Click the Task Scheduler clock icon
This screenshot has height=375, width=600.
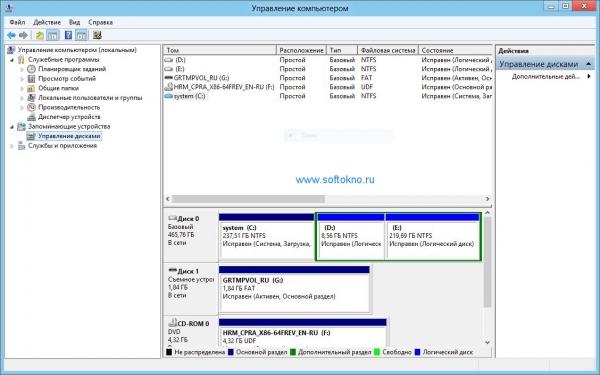pyautogui.click(x=31, y=69)
